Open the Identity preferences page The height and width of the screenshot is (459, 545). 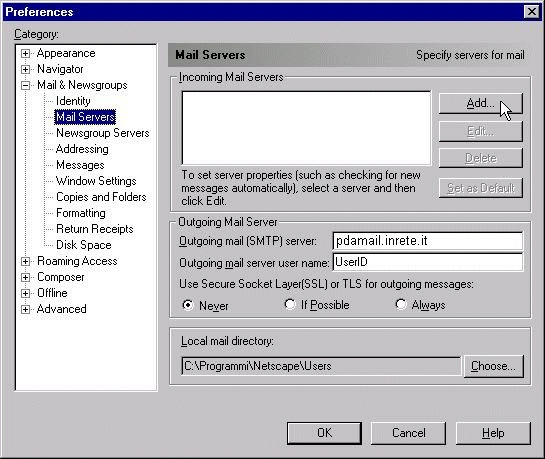tap(73, 101)
